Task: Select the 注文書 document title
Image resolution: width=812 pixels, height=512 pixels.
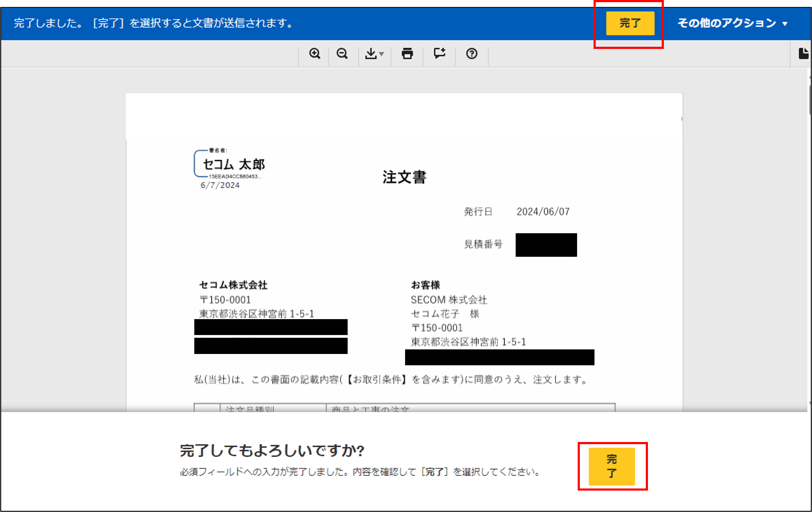Action: pos(404,177)
